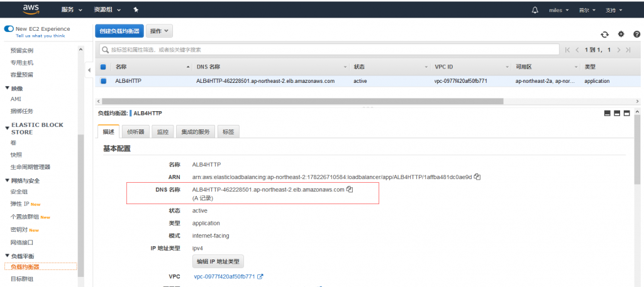Copy the DNS name to clipboard
The image size is (644, 287).
pos(350,190)
